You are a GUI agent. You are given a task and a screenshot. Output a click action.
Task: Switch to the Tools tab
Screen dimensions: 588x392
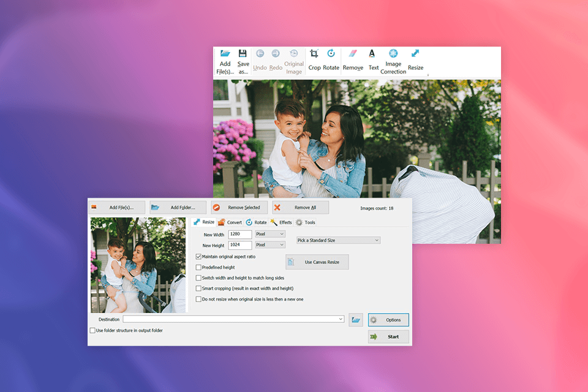tap(305, 222)
